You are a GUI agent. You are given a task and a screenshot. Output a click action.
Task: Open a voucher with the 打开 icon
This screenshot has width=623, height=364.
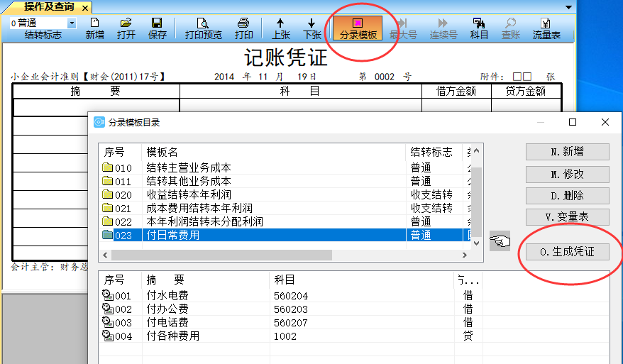pyautogui.click(x=126, y=28)
